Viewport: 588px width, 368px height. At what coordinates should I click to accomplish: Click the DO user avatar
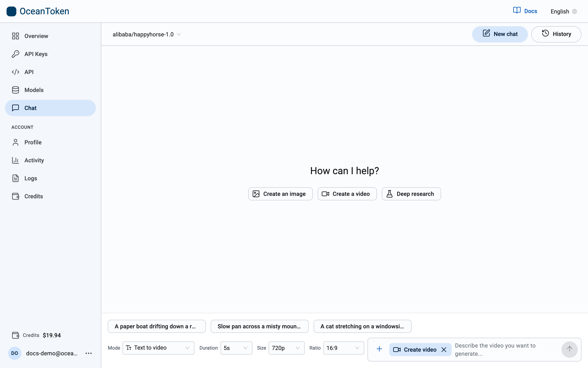pyautogui.click(x=14, y=353)
